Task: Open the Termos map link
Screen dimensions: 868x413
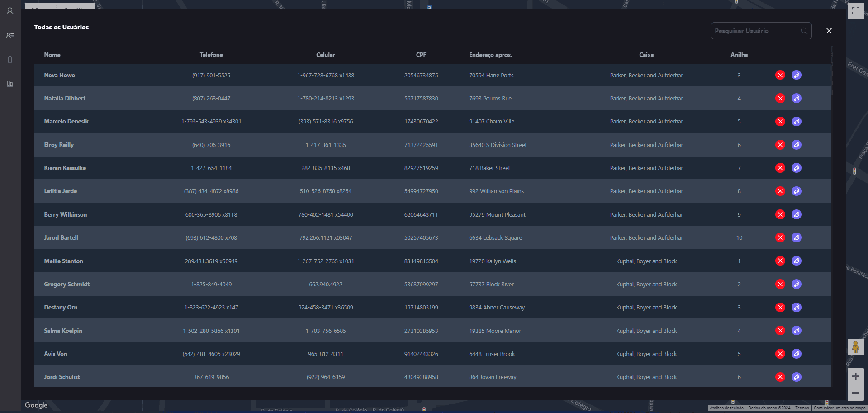Action: coord(802,408)
